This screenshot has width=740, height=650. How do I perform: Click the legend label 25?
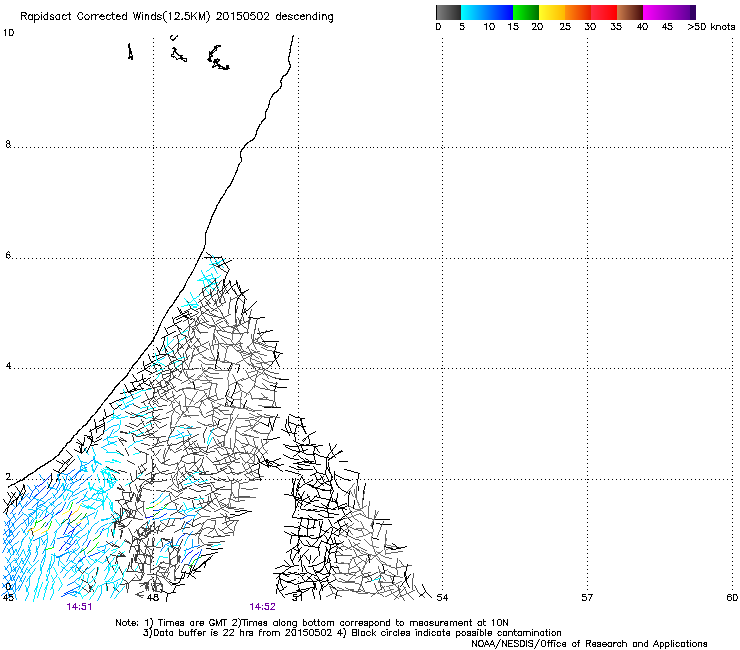[x=565, y=27]
